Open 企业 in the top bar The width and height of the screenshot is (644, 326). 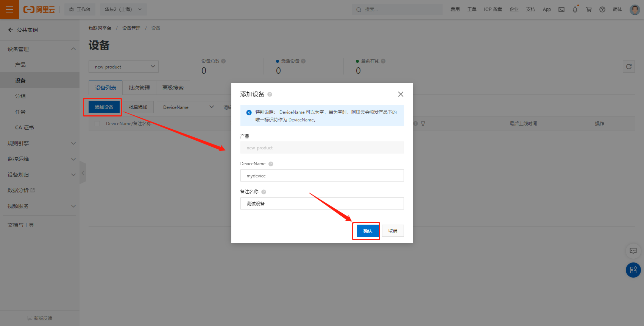pos(514,9)
